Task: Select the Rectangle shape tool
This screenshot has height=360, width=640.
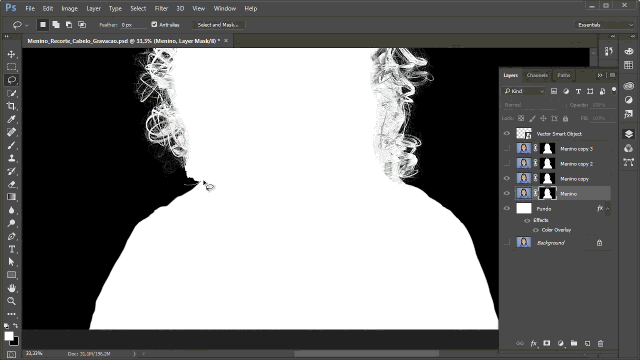Action: 11,275
